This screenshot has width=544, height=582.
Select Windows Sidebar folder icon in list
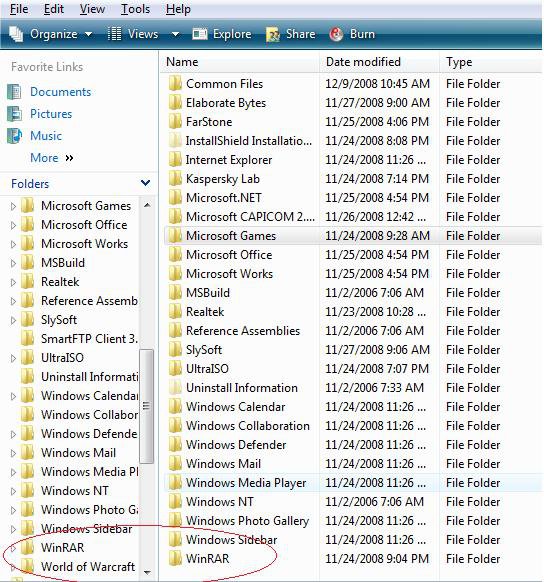click(x=175, y=540)
